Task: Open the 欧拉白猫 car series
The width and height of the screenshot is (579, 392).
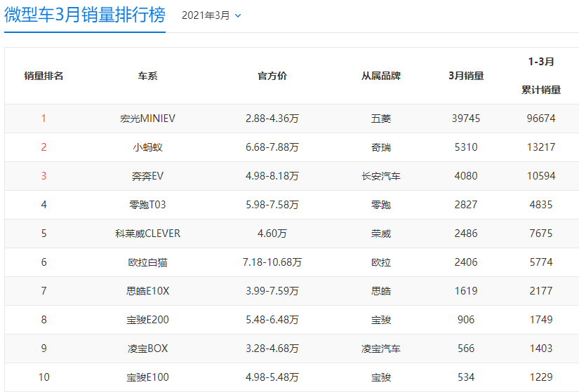Action: click(147, 262)
